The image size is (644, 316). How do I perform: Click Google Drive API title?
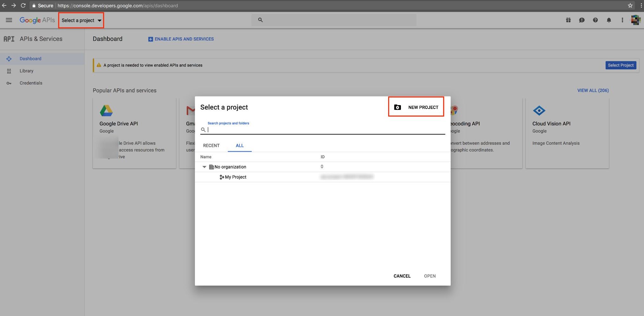(119, 123)
